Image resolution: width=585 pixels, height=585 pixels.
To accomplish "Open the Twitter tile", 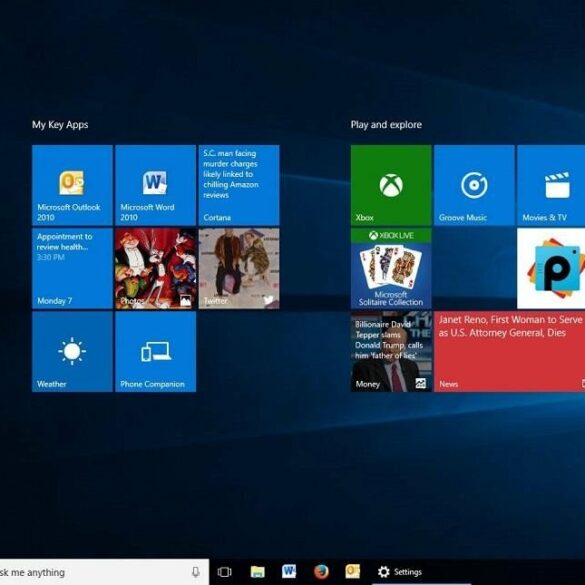I will coord(239,269).
